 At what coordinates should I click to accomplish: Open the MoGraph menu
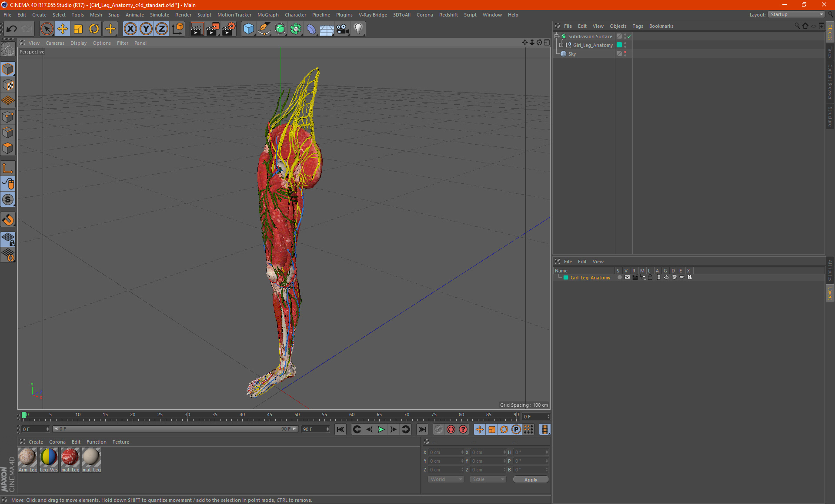pos(267,15)
